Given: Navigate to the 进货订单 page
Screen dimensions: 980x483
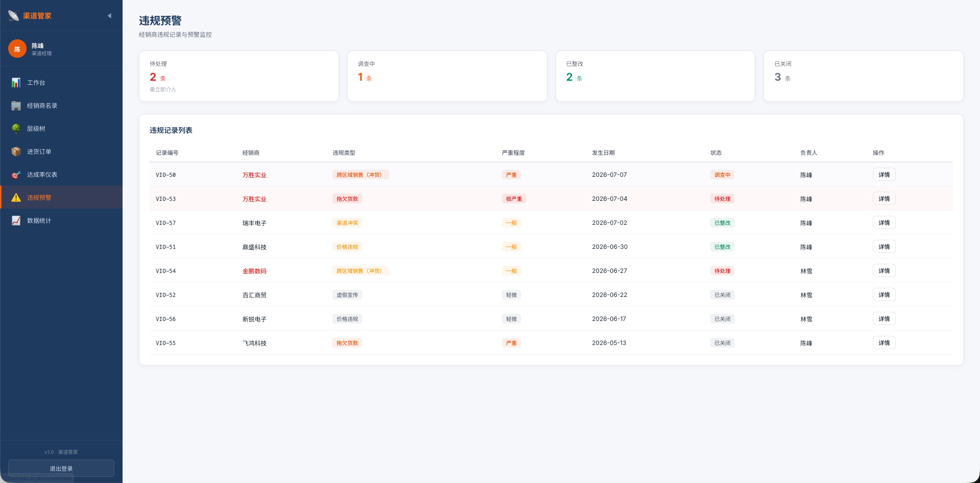Looking at the screenshot, I should 61,151.
